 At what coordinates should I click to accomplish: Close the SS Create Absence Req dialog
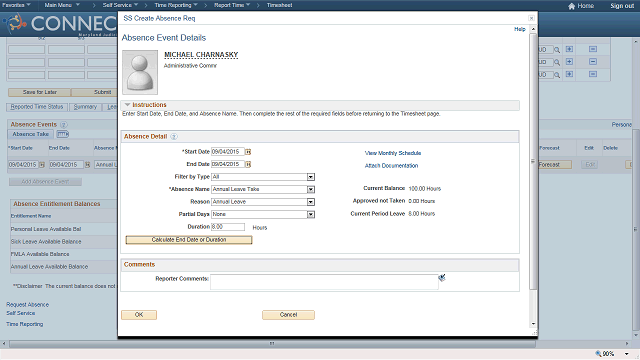(x=531, y=18)
